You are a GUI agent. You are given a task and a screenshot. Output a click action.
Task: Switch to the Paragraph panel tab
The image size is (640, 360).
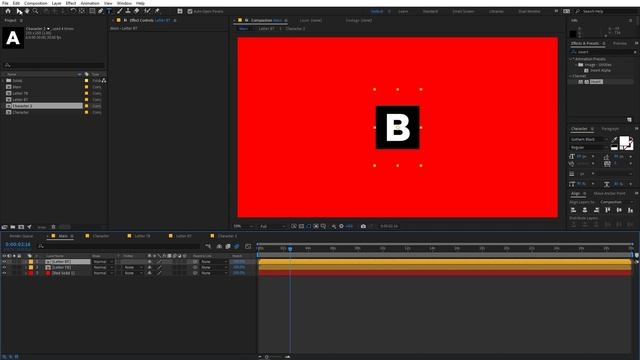(610, 129)
